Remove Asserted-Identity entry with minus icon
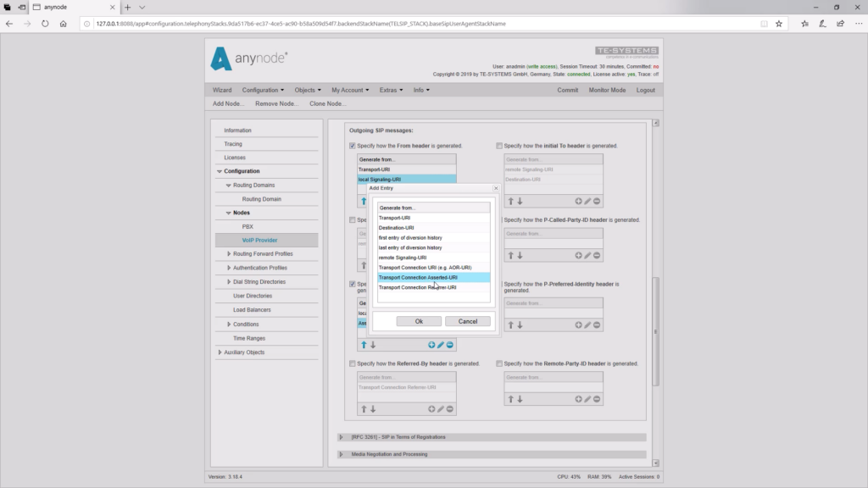The height and width of the screenshot is (488, 868). (x=450, y=345)
